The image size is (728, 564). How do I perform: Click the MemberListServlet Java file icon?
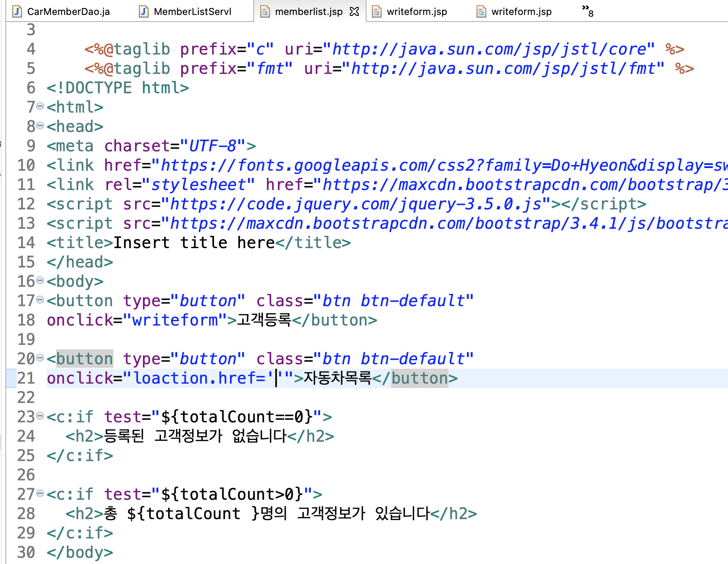[x=144, y=11]
